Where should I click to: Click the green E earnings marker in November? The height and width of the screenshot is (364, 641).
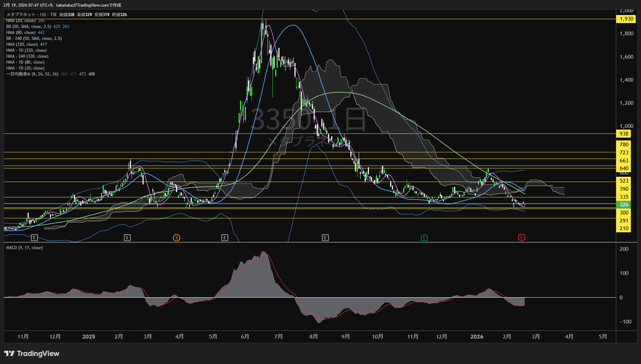tap(424, 238)
